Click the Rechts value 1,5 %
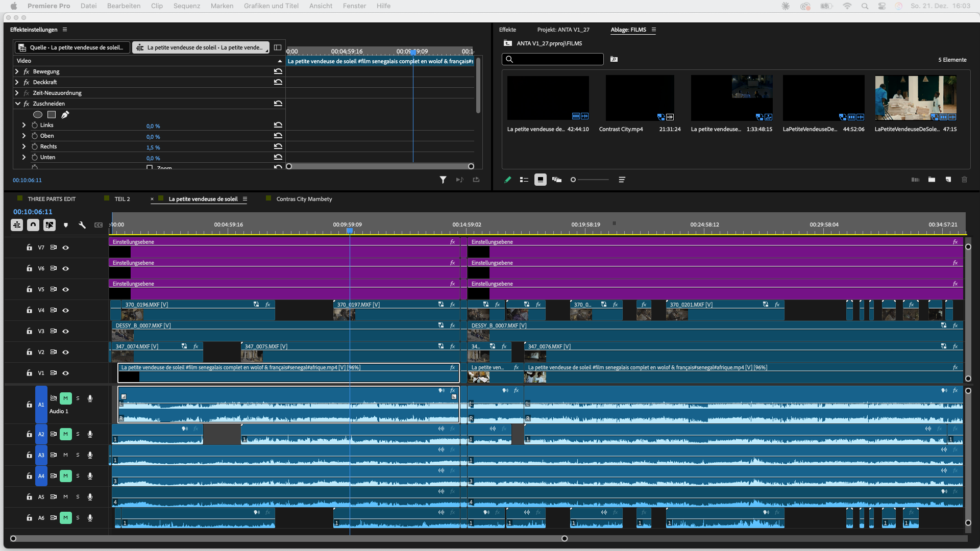 tap(153, 147)
